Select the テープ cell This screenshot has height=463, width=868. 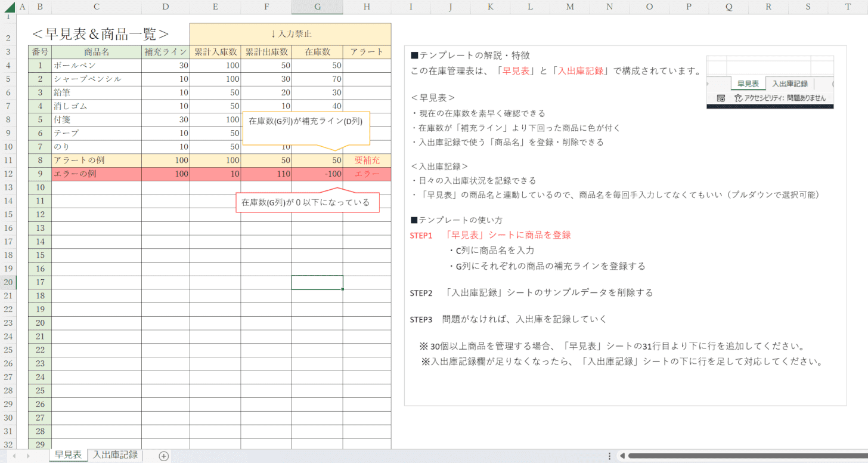tap(97, 133)
